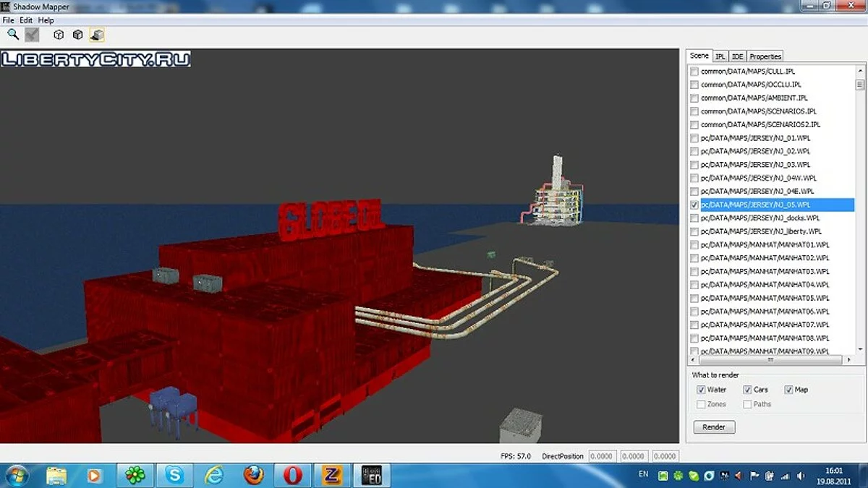Select the MANHAT02.WPL list entry
868x488 pixels.
pos(765,258)
